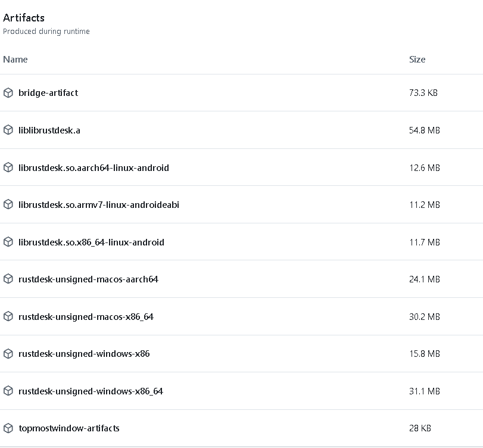
Task: Open librustdesk.so.aarch64-linux-android artifact link
Action: 94,167
